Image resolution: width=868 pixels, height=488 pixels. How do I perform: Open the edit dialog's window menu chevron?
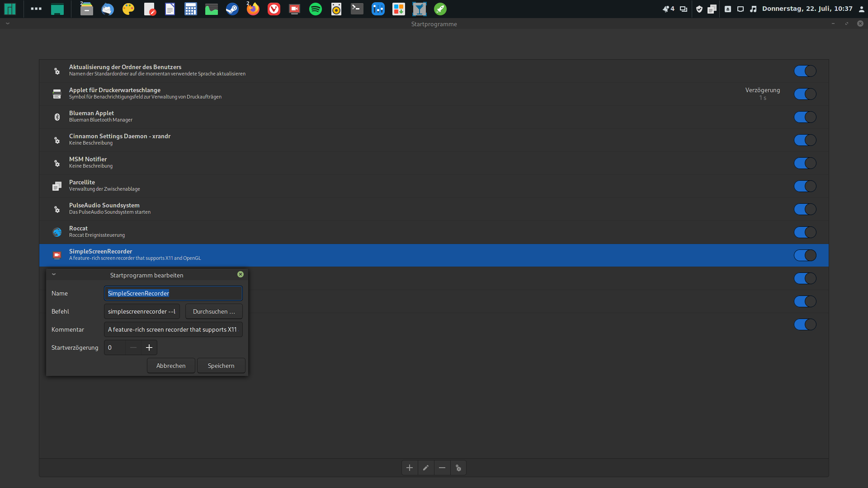click(x=54, y=274)
